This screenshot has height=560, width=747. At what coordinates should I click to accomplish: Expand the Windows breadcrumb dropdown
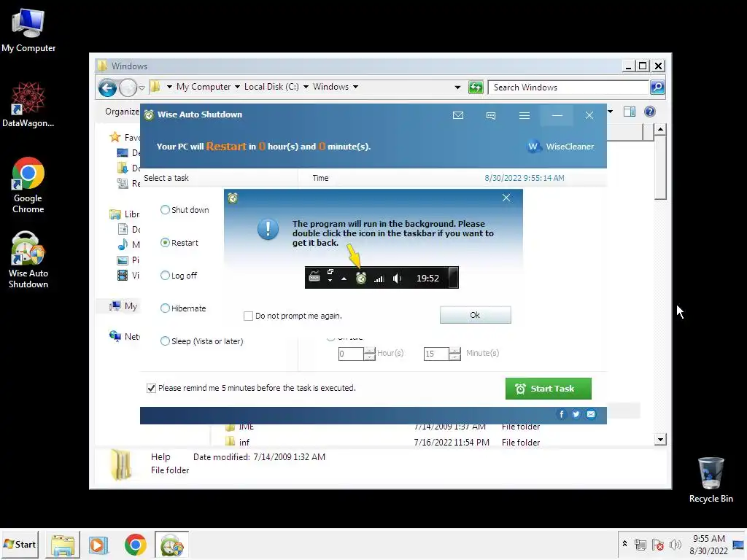355,87
